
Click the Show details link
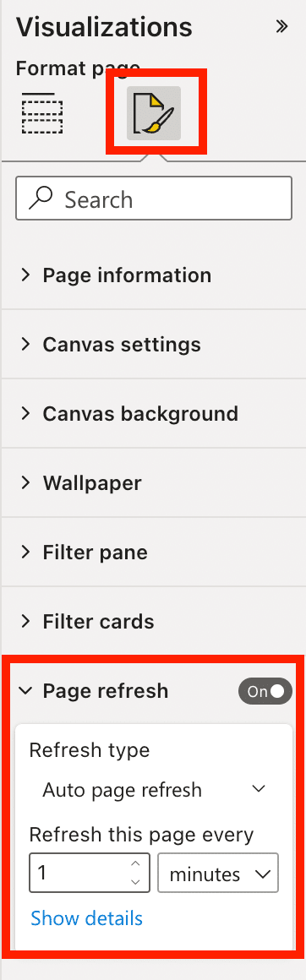[86, 918]
